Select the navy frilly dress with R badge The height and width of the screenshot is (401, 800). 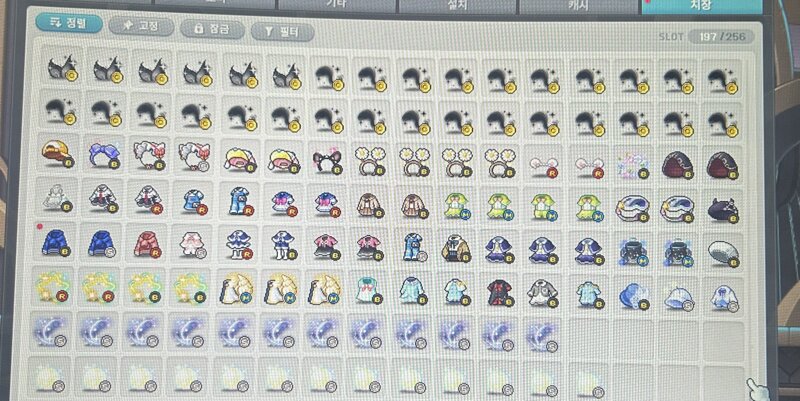tap(239, 245)
